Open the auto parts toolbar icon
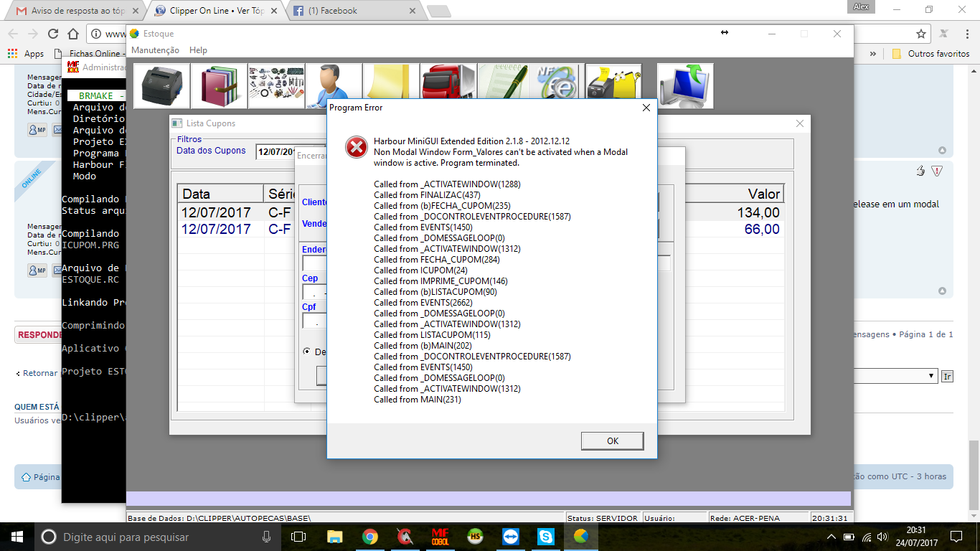Screen dimensions: 980x551 (x=276, y=86)
